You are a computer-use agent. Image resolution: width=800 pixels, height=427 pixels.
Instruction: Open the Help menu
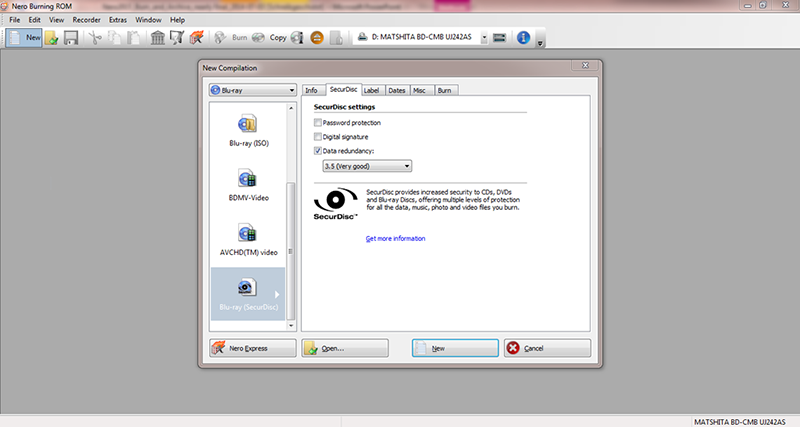pos(177,20)
